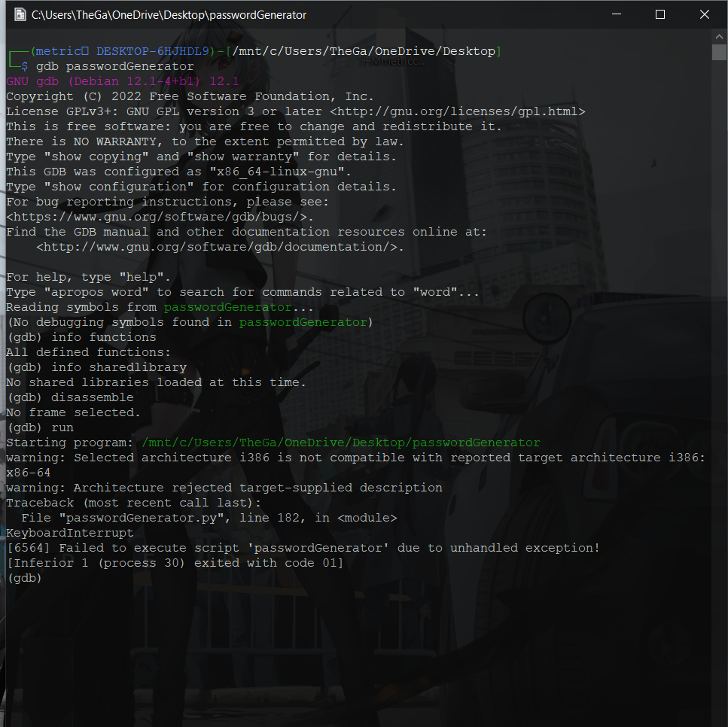Click the green Starting program path
This screenshot has height=727, width=728.
pos(341,443)
